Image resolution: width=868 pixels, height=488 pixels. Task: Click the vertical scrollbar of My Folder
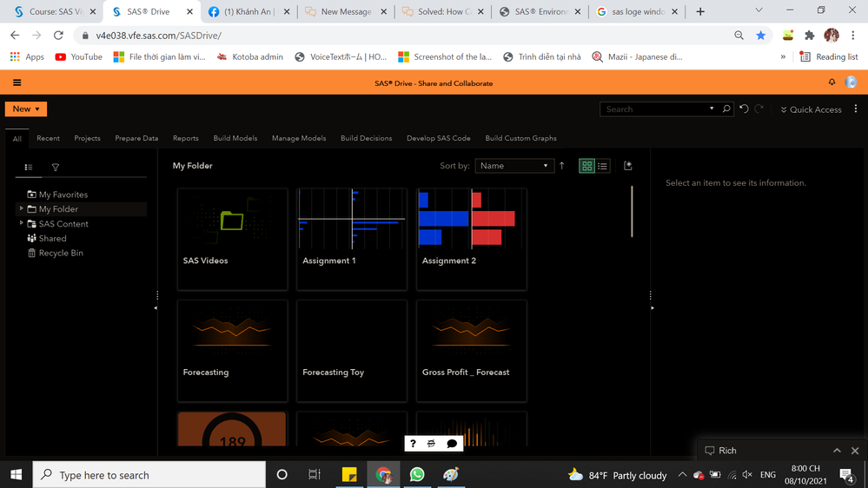pos(632,211)
